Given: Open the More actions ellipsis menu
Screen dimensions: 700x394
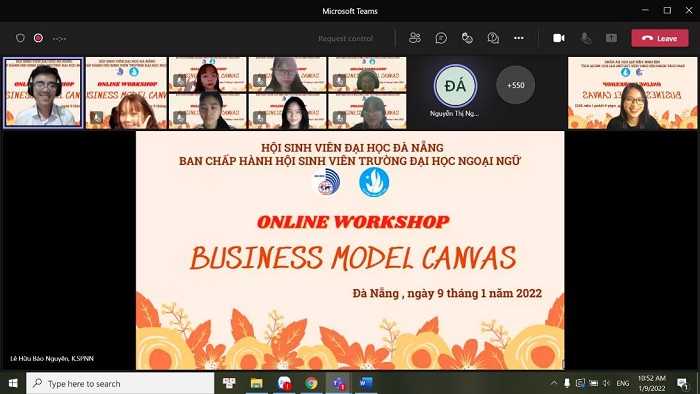Looking at the screenshot, I should [519, 38].
